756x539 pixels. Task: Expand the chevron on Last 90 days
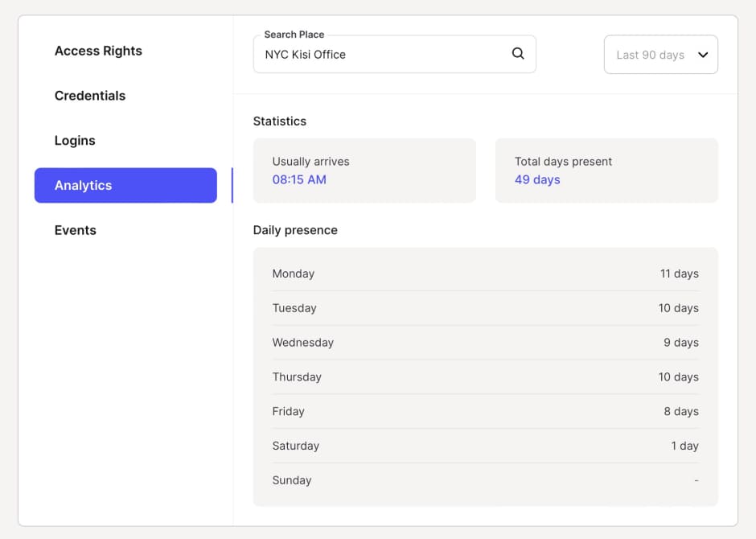click(x=703, y=55)
